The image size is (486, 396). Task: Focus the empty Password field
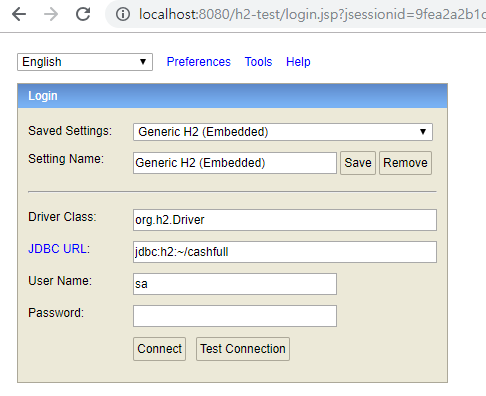click(x=235, y=316)
